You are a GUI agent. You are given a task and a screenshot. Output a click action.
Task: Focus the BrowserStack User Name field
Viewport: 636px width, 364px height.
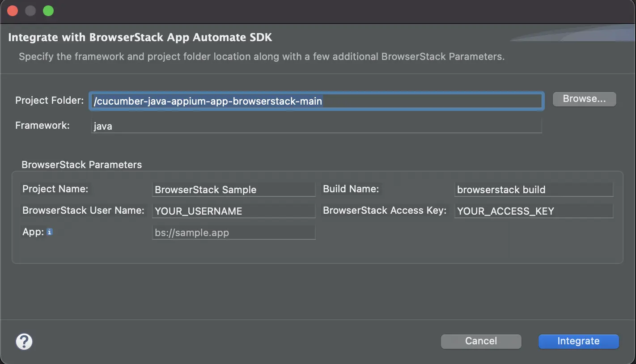[233, 211]
